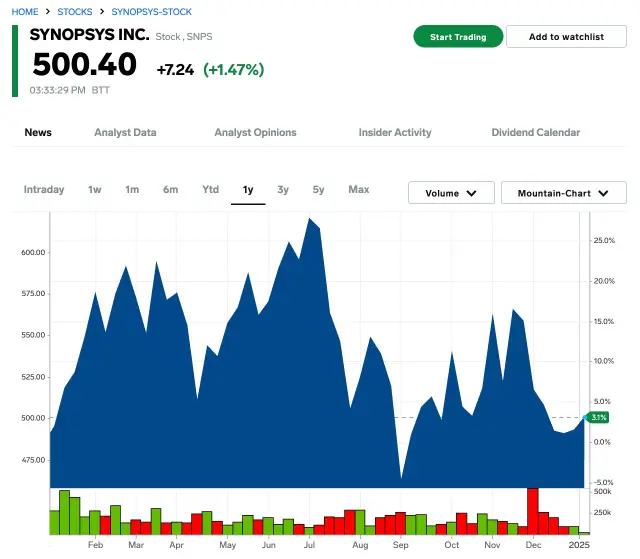The width and height of the screenshot is (640, 559).
Task: Click the chevron arrow in Volume dropdown
Action: pos(471,193)
